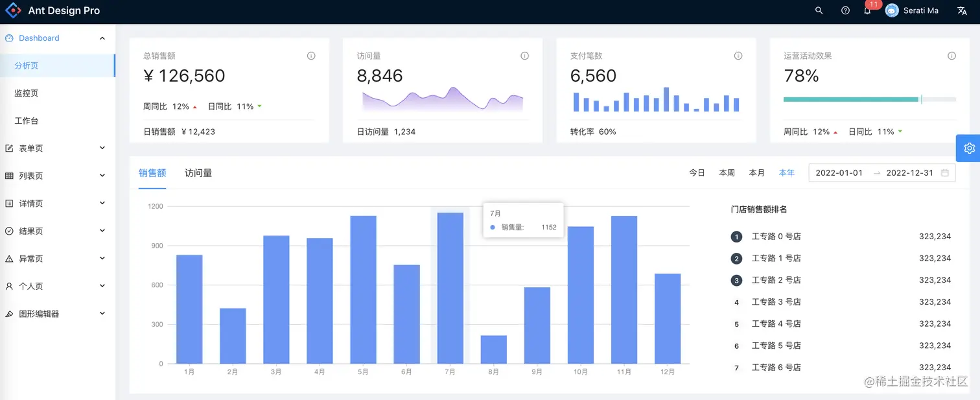Click the 8月 bar in chart
The width and height of the screenshot is (980, 400).
[x=493, y=349]
